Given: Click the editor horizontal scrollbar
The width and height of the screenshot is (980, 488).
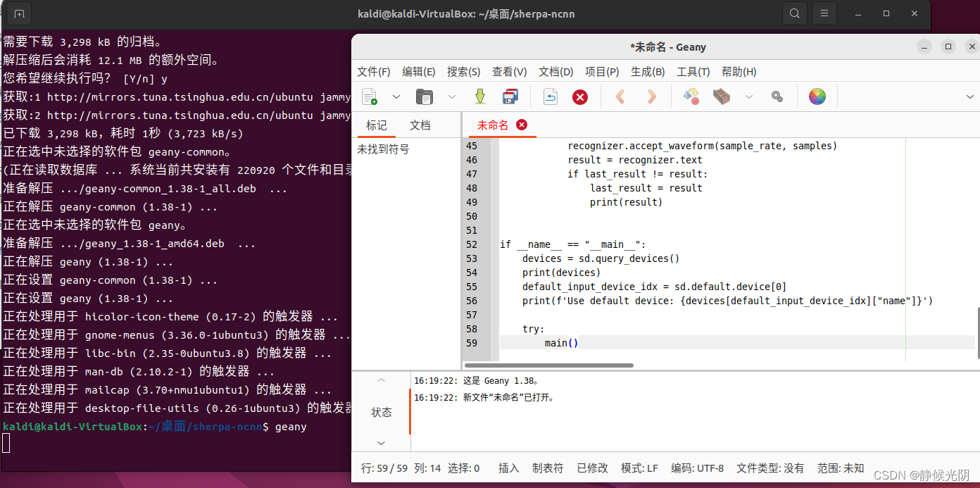Looking at the screenshot, I should coord(548,365).
